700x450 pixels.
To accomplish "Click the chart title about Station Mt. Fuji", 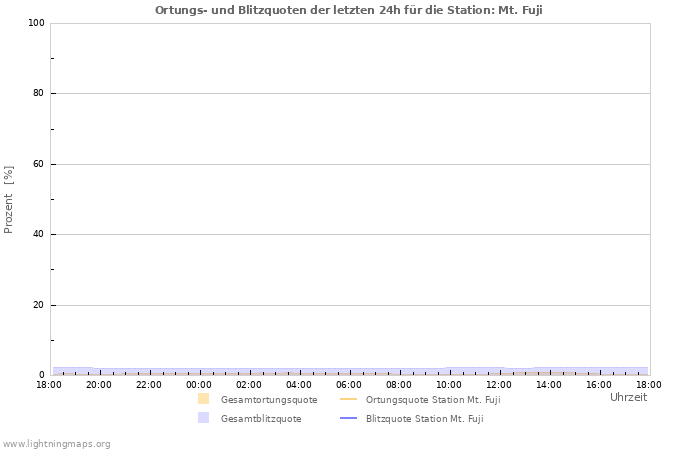I will pos(349,9).
